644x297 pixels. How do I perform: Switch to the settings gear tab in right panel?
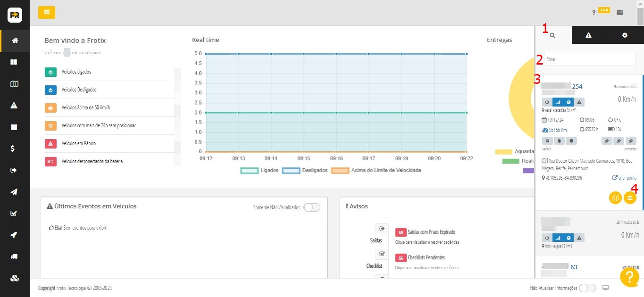[625, 35]
